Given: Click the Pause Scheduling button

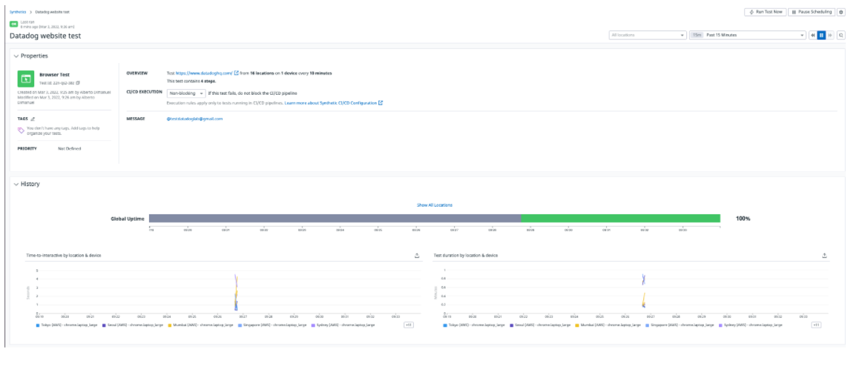Looking at the screenshot, I should click(x=812, y=12).
